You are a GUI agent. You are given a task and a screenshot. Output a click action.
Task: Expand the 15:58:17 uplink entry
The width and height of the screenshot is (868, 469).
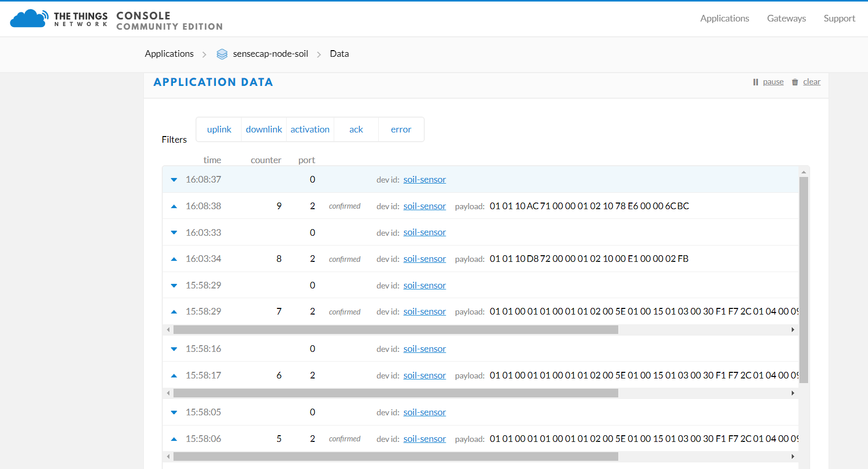[174, 375]
